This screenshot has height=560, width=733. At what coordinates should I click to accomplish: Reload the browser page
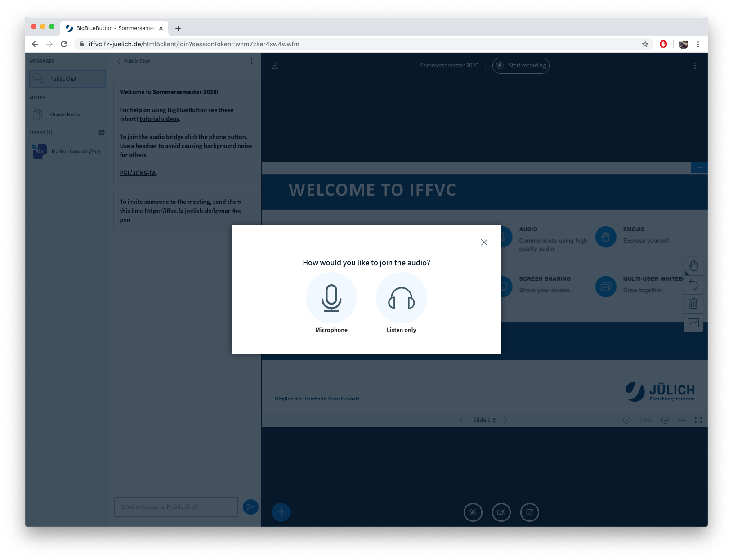pyautogui.click(x=64, y=44)
